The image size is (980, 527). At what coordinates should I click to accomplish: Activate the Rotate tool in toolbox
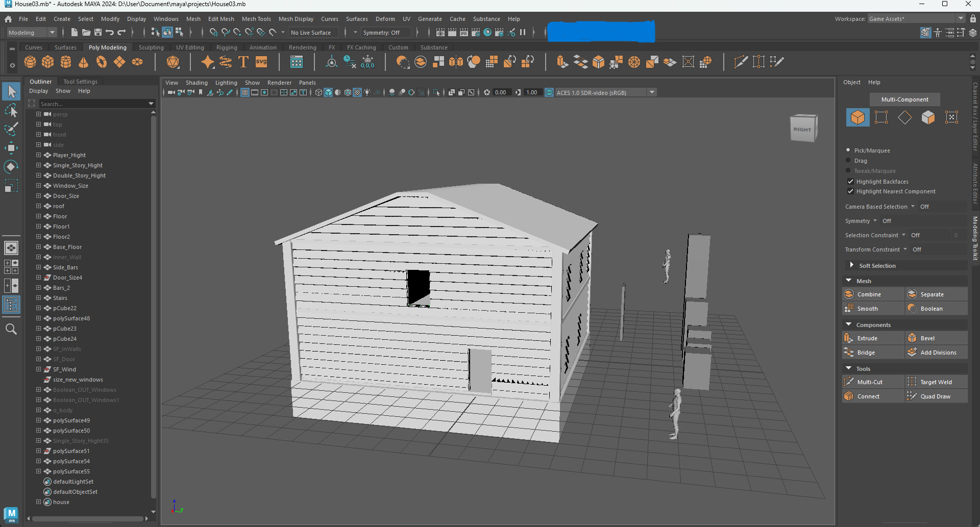point(11,167)
